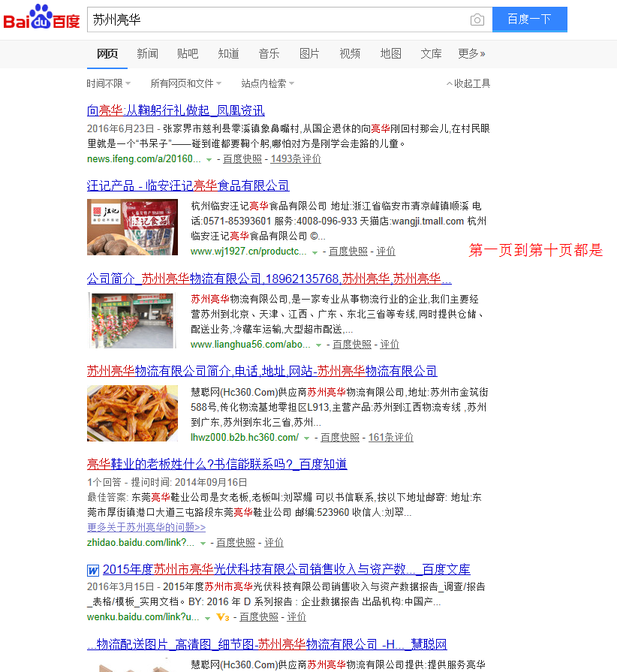Open the 时间不限 time filter dropdown
This screenshot has width=617, height=672.
108,83
